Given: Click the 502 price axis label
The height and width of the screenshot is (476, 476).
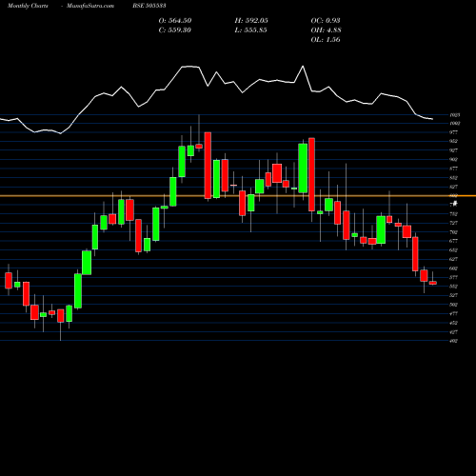Looking at the screenshot, I should tap(454, 305).
